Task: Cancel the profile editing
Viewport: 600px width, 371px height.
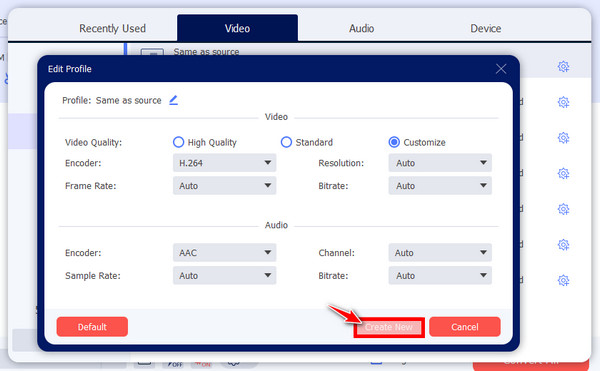Action: click(x=465, y=327)
